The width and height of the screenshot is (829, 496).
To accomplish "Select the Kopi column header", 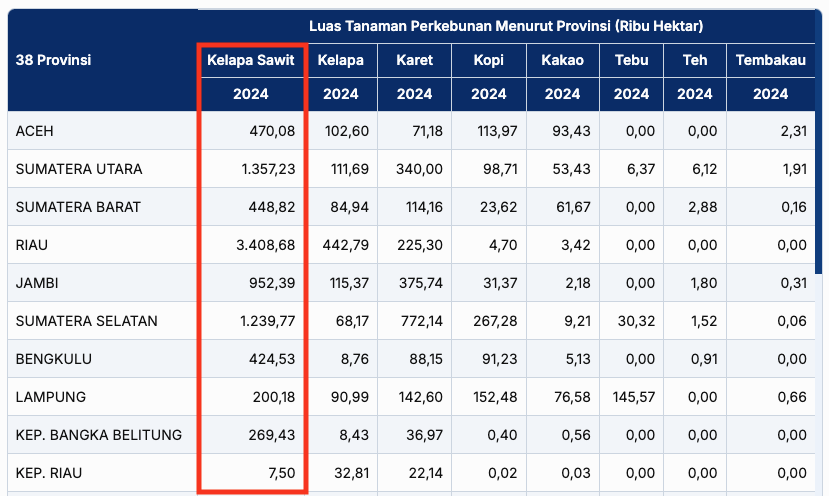I will (x=489, y=60).
